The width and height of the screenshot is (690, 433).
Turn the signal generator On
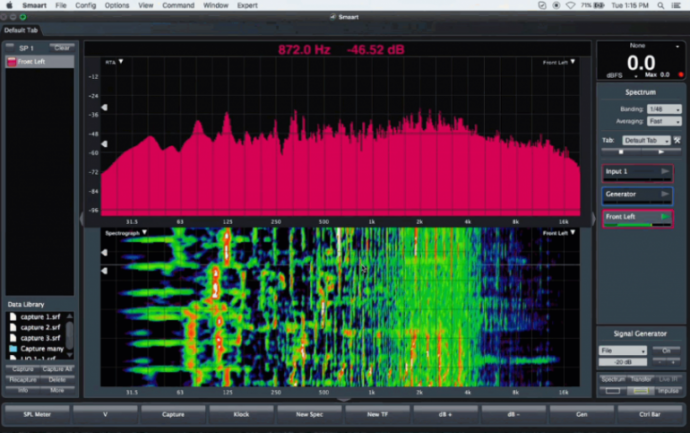click(665, 350)
